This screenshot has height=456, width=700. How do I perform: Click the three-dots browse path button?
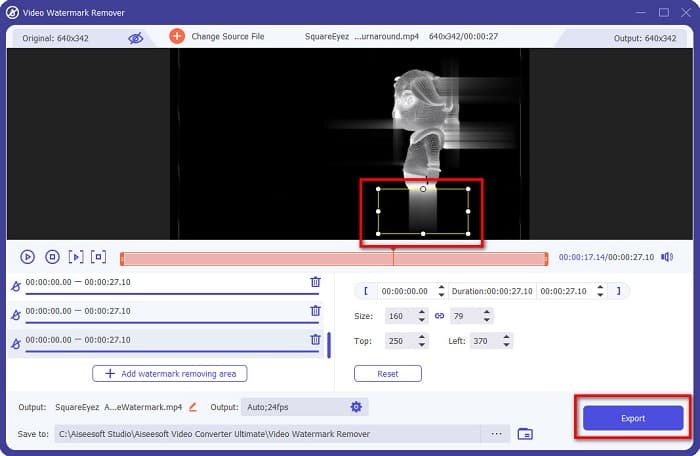pyautogui.click(x=496, y=434)
